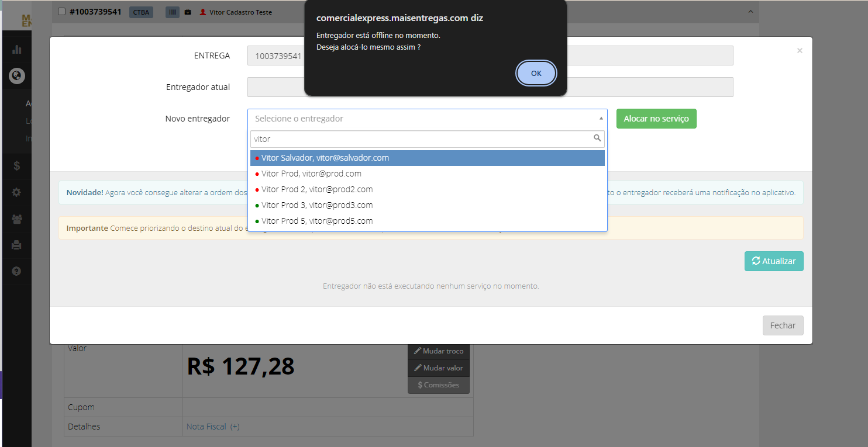Collapse order panel with the chevron-up arrow
Screen dimensions: 868x447
(750, 12)
